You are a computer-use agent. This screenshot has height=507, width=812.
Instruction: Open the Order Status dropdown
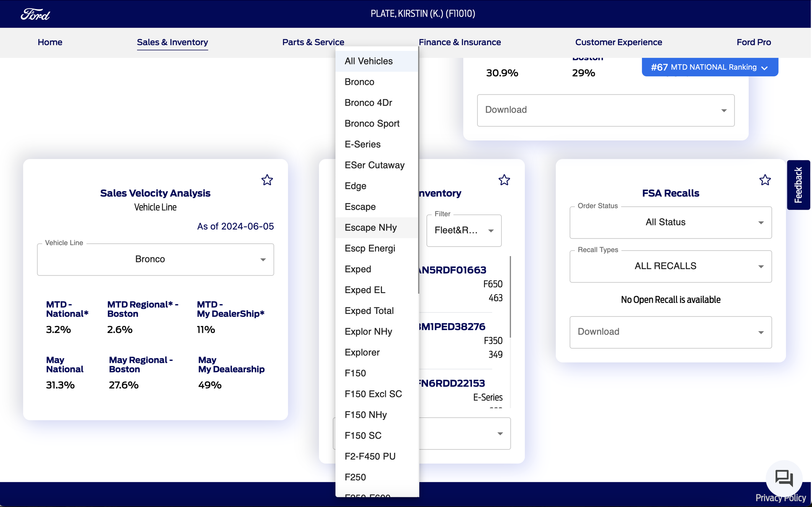[670, 222]
